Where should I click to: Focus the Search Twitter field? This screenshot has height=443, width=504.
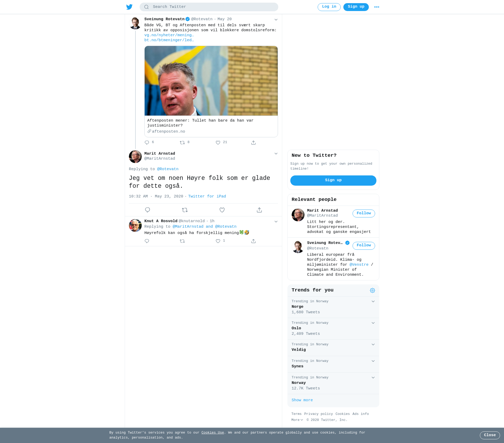coord(209,7)
